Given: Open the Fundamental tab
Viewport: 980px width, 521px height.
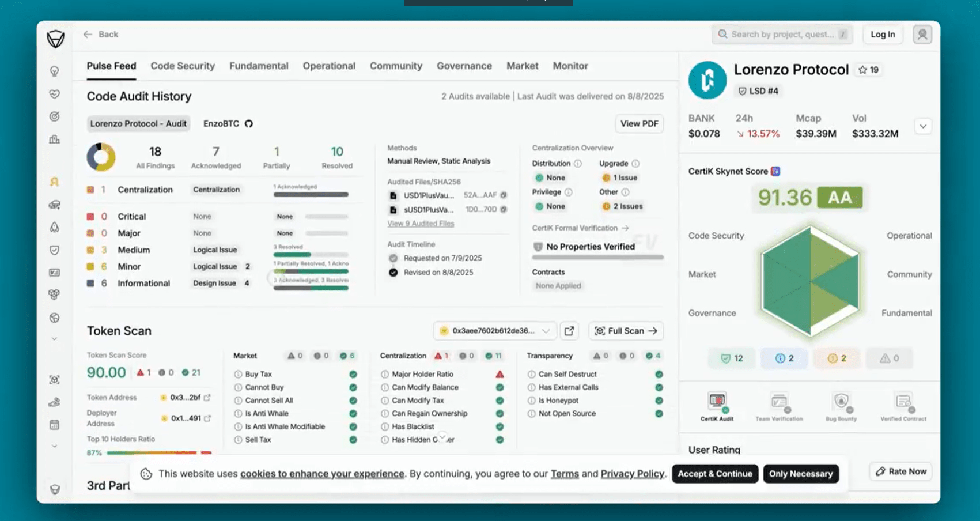Looking at the screenshot, I should click(x=259, y=66).
